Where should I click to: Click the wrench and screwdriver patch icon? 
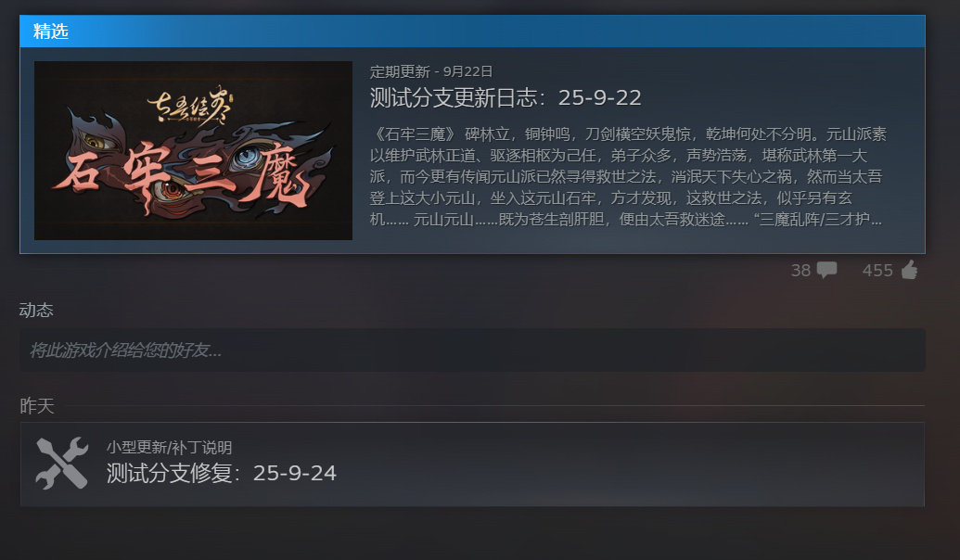61,463
